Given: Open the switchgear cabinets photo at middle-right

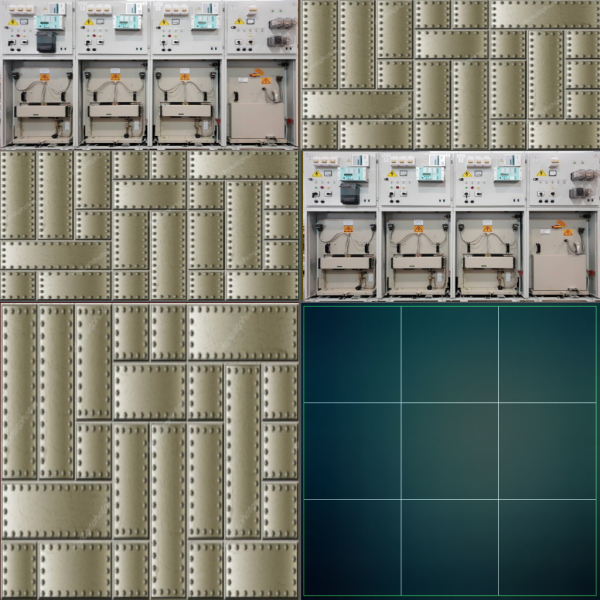Looking at the screenshot, I should tap(450, 225).
